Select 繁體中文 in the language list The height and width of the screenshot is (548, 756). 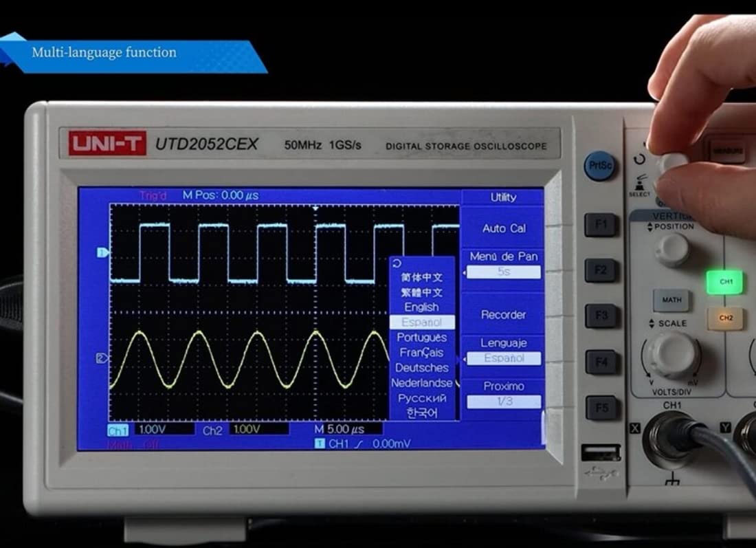[x=422, y=292]
